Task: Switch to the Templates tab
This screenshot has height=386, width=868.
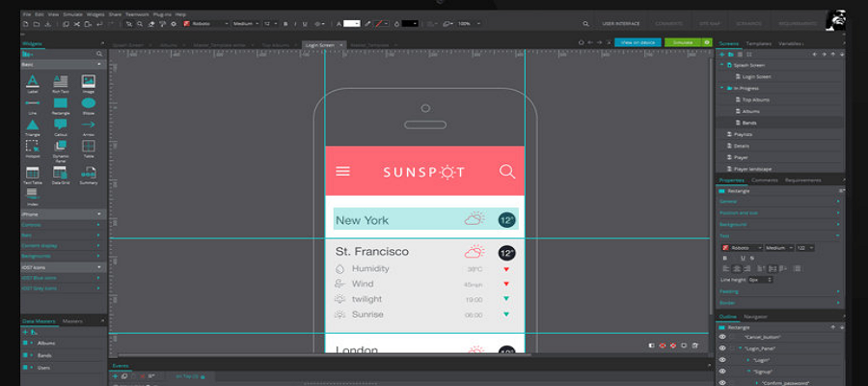Action: tap(758, 43)
